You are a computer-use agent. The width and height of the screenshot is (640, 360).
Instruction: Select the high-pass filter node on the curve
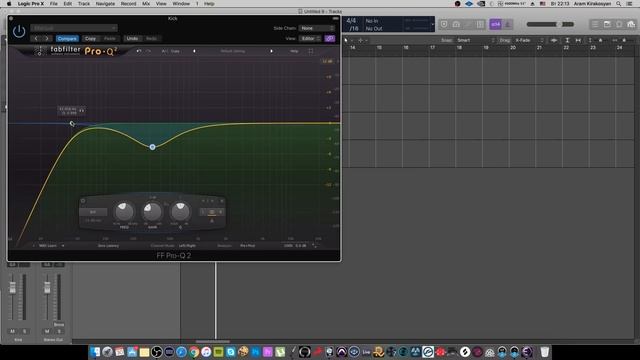pos(72,123)
